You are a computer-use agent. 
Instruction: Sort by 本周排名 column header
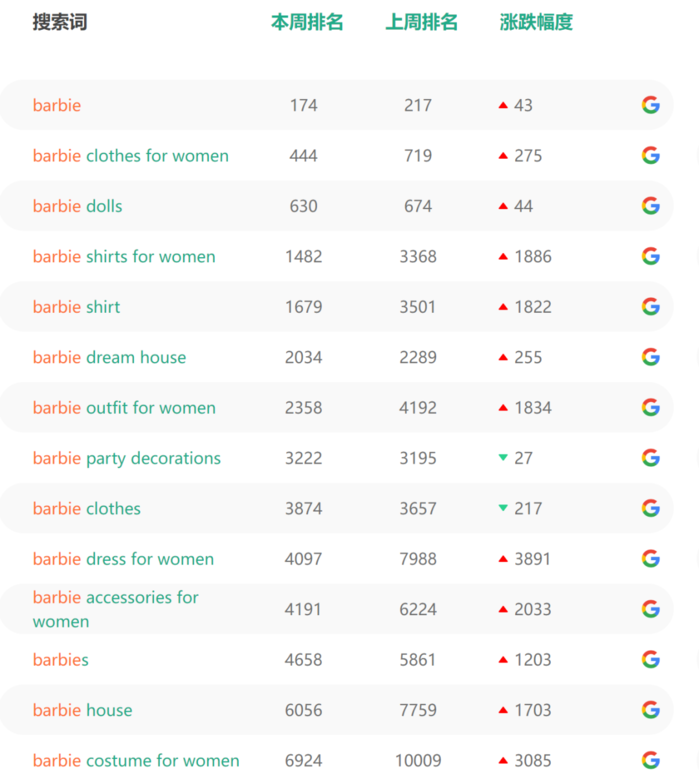click(x=307, y=22)
